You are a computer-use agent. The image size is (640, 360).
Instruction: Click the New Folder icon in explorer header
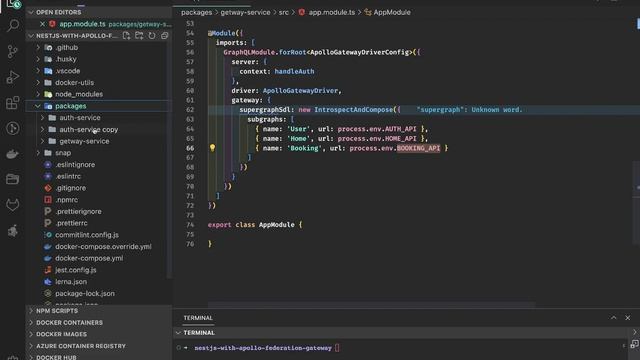tap(139, 36)
